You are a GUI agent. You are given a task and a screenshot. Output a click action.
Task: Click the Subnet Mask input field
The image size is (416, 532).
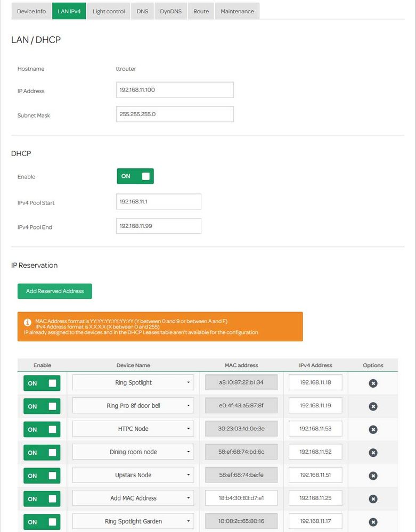175,114
